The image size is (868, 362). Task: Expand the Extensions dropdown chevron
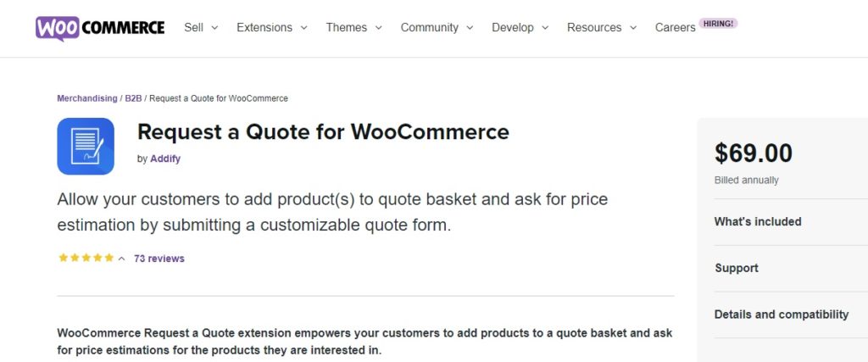point(304,28)
